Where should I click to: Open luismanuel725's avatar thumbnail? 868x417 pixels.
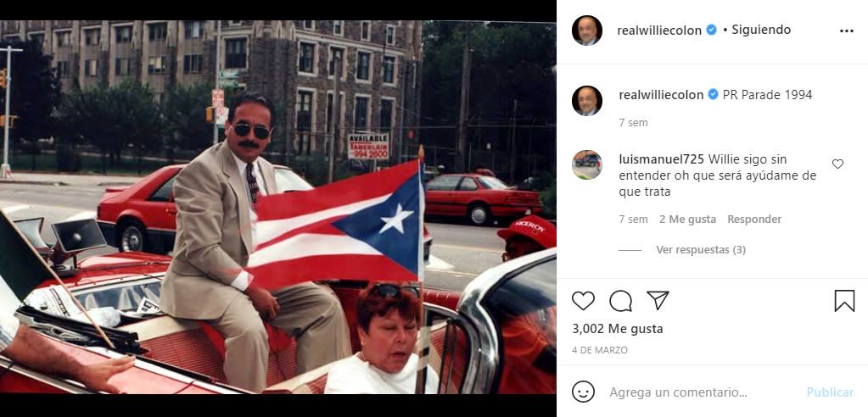coord(587,164)
